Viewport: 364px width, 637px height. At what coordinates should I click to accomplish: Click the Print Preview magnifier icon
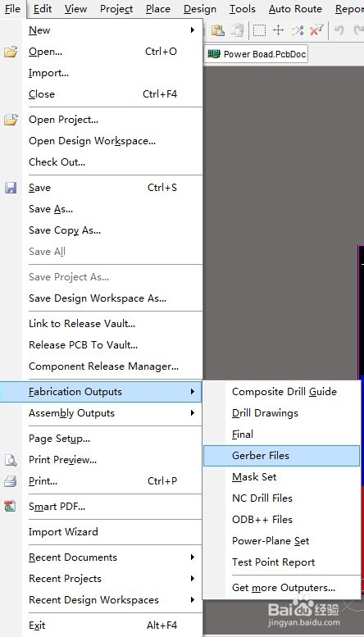pyautogui.click(x=11, y=460)
